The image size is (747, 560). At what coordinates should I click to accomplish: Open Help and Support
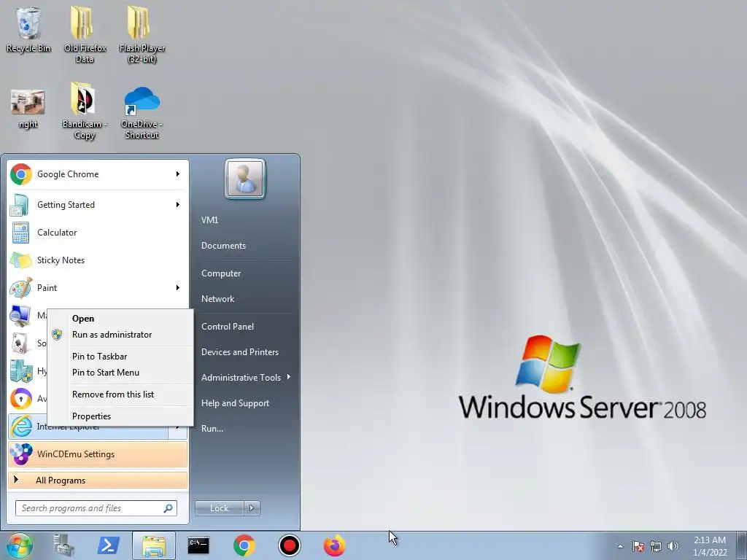[235, 403]
